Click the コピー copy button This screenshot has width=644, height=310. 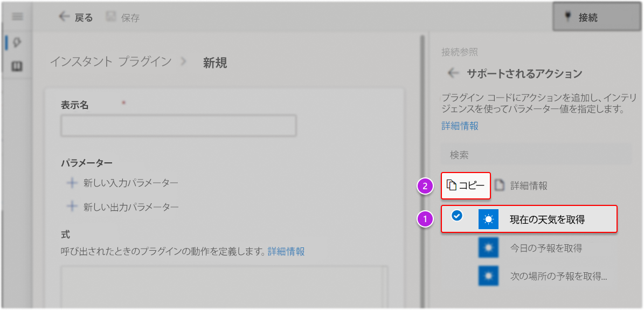coord(466,185)
